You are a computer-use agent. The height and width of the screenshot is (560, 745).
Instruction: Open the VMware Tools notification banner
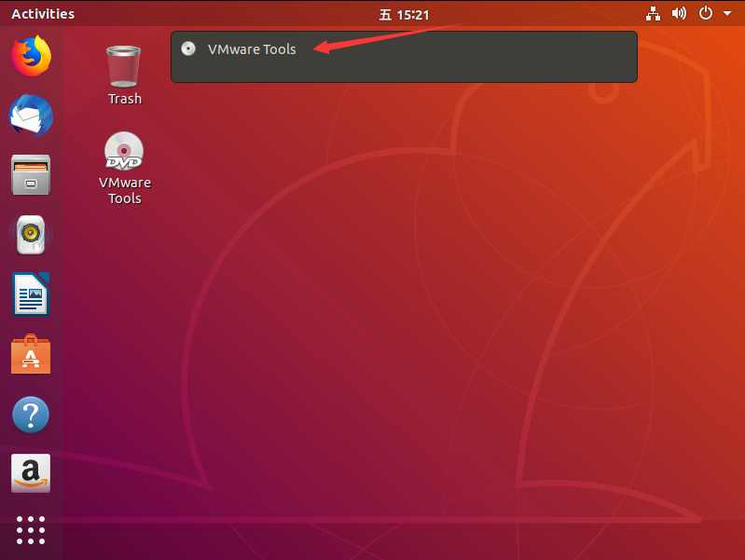[404, 57]
